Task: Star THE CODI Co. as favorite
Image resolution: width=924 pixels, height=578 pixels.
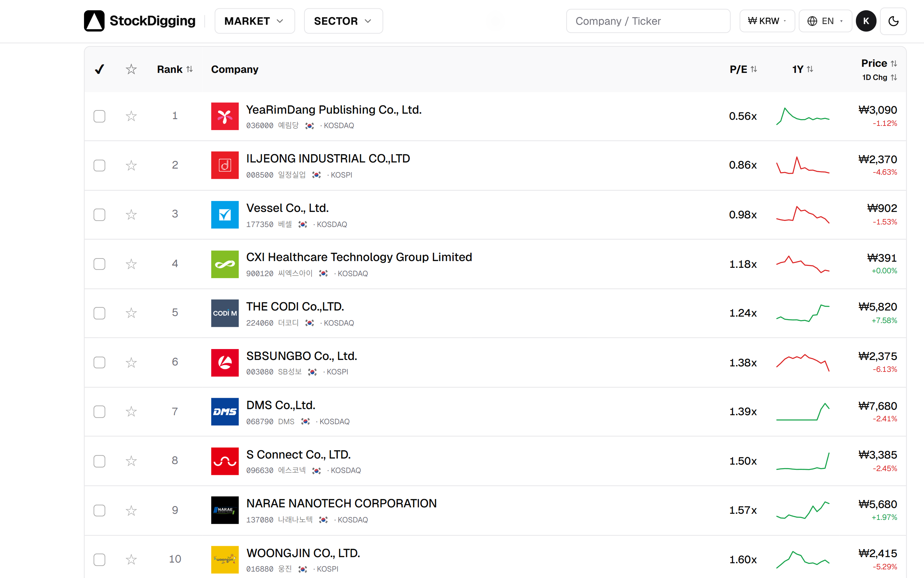Action: [131, 313]
